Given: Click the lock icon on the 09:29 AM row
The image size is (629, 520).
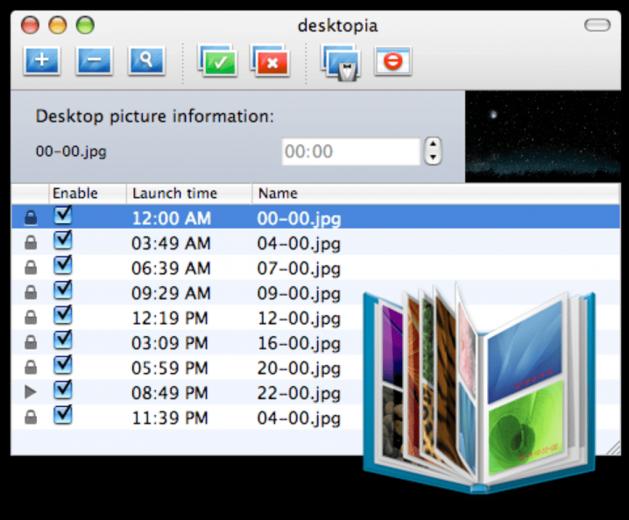Looking at the screenshot, I should click(30, 292).
